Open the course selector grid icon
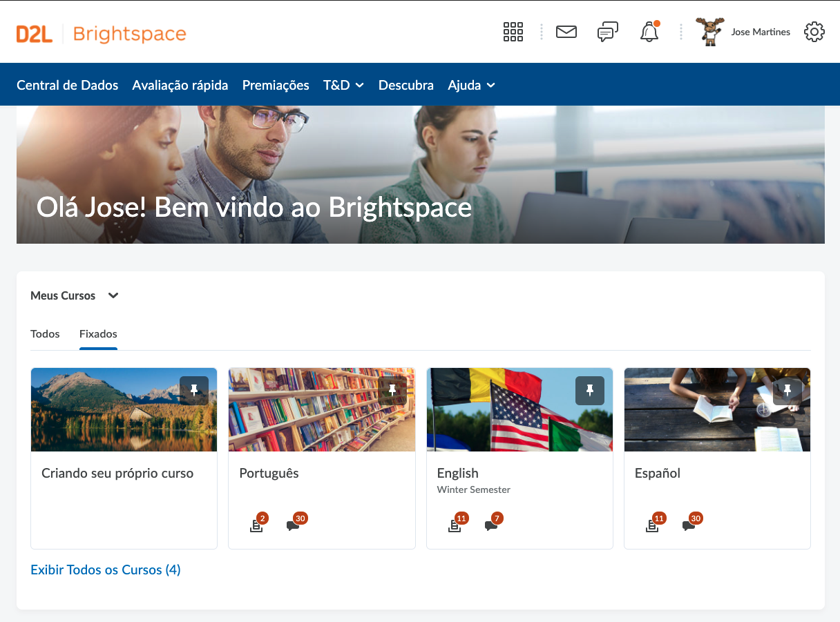Image resolution: width=840 pixels, height=622 pixels. (x=513, y=32)
